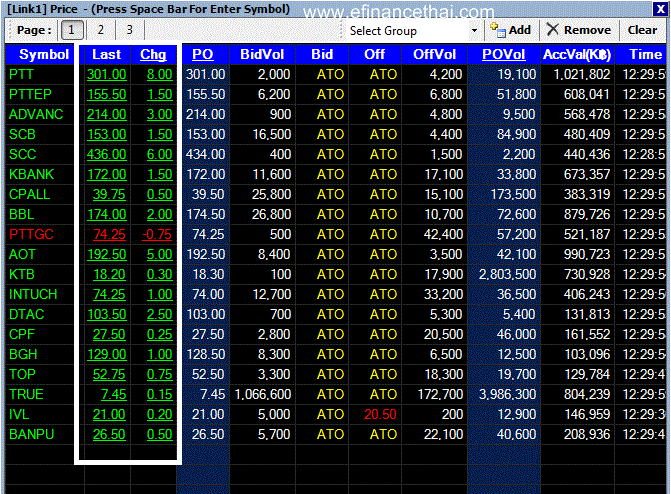671x494 pixels.
Task: Click the Last column header
Action: coord(106,54)
